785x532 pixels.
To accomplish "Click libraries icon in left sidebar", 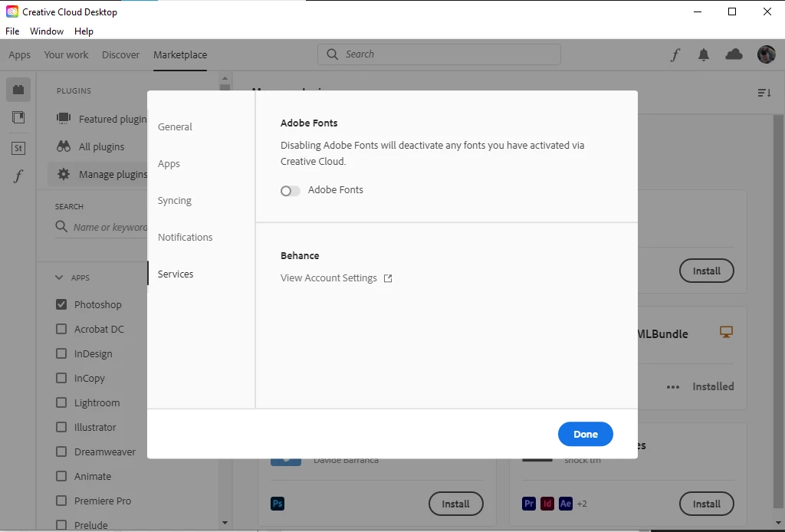I will point(18,117).
